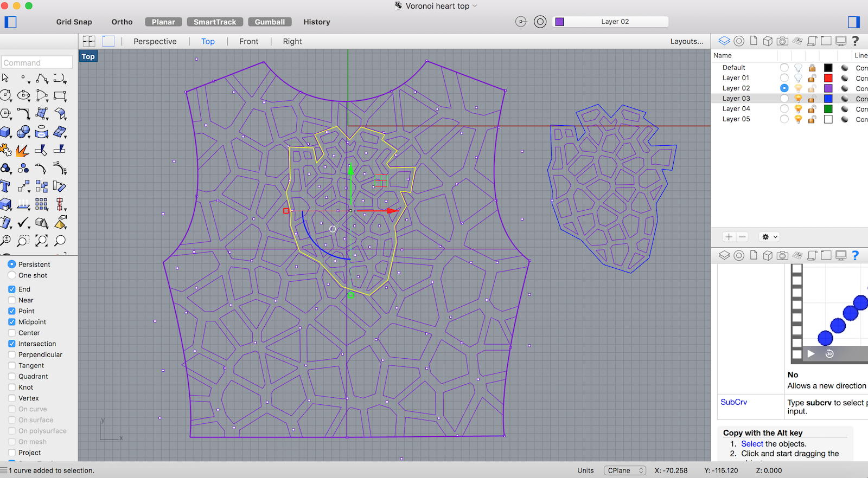This screenshot has height=478, width=868.
Task: Click the Command input field
Action: pyautogui.click(x=37, y=62)
